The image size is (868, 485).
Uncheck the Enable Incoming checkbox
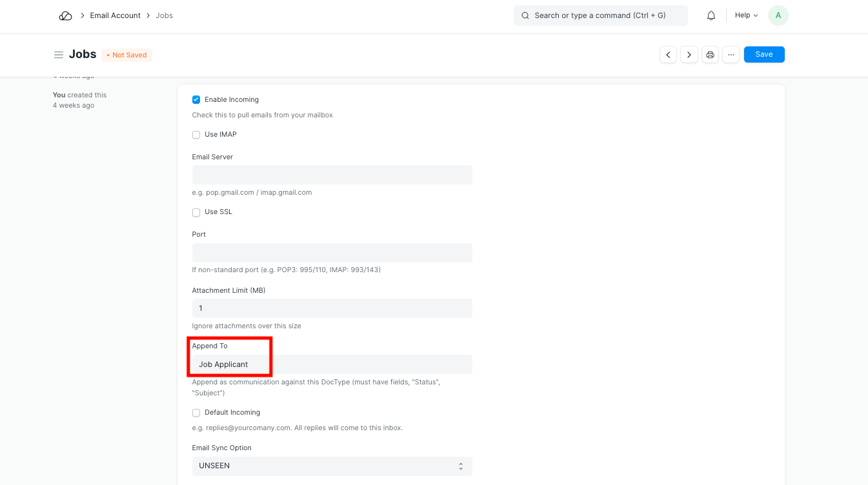tap(196, 100)
